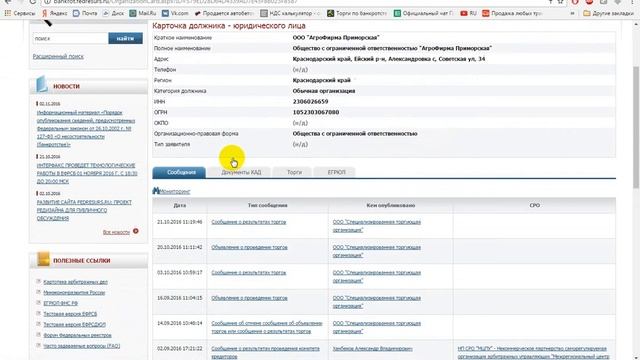This screenshot has height=360, width=640.
Task: Switch to the Сообщения tab
Action: (179, 172)
